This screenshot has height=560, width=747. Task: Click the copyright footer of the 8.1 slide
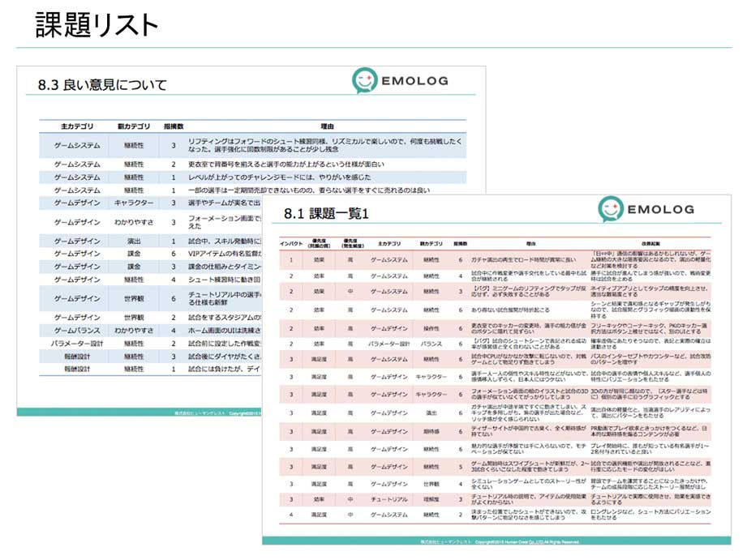(x=500, y=542)
